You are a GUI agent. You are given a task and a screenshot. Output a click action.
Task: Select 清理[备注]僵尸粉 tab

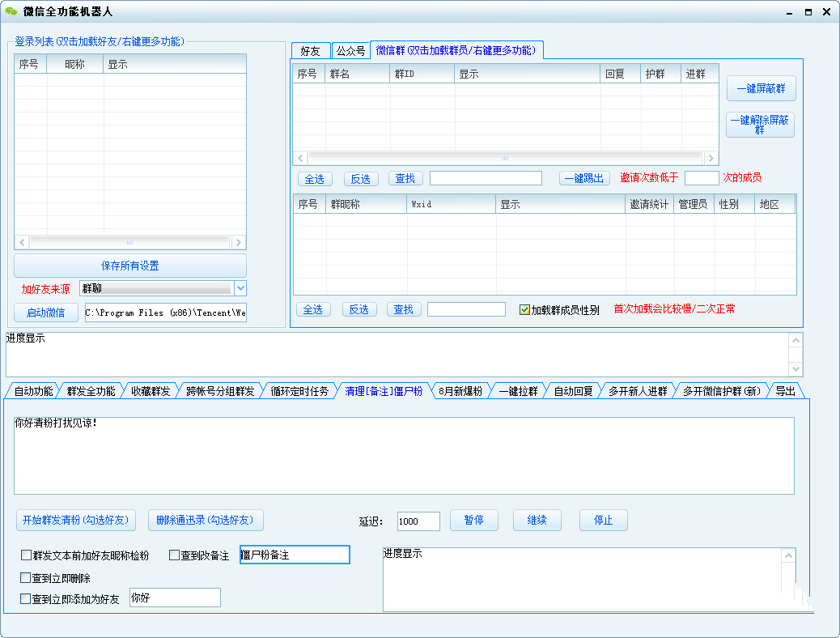point(384,391)
